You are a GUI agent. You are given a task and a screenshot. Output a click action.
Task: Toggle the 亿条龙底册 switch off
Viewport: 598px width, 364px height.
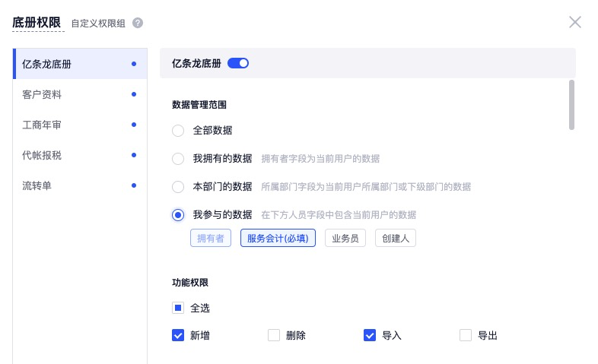click(x=238, y=63)
